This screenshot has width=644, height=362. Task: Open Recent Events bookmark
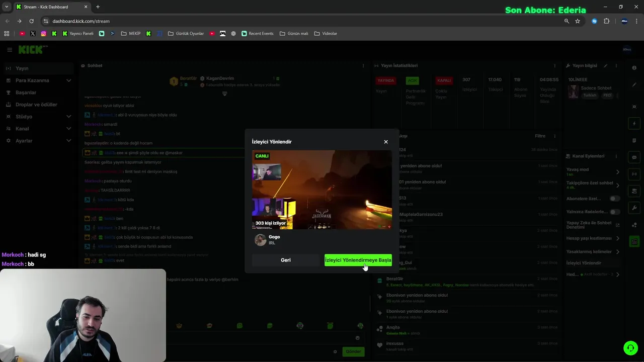click(x=258, y=34)
